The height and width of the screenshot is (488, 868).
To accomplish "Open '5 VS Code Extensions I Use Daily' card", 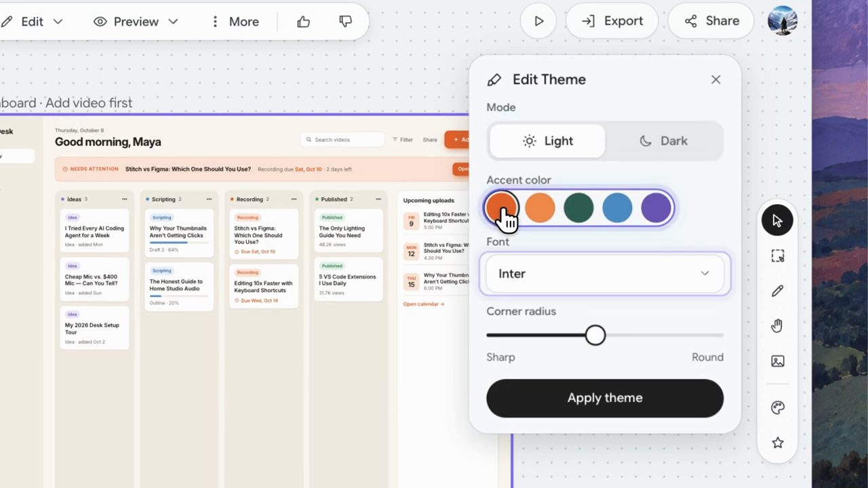I will point(349,279).
